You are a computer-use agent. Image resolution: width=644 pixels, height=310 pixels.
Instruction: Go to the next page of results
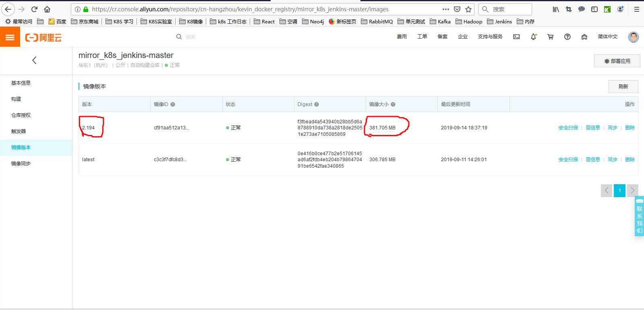[x=633, y=191]
